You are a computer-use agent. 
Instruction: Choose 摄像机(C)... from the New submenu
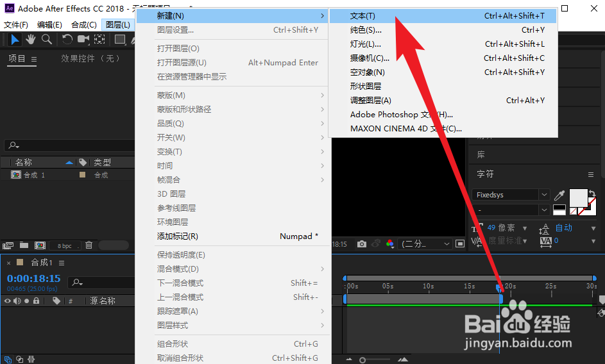(443, 58)
